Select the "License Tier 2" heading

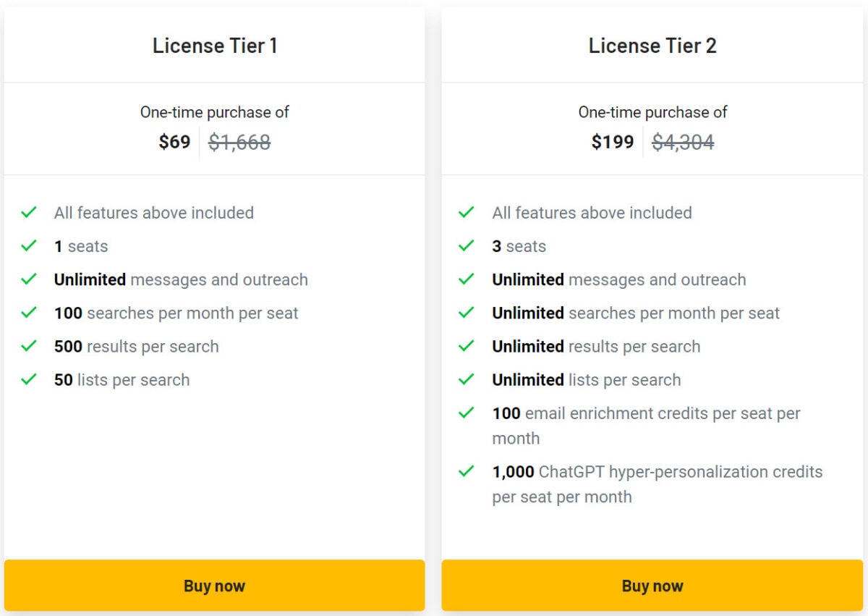click(652, 45)
